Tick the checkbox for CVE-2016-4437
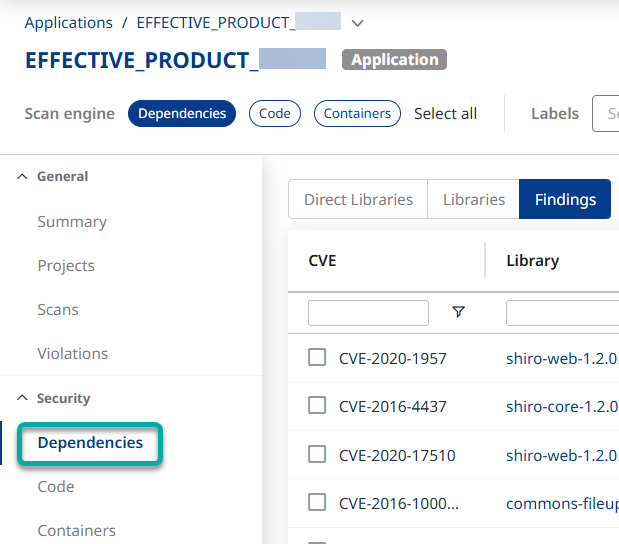This screenshot has width=619, height=544. [x=317, y=406]
